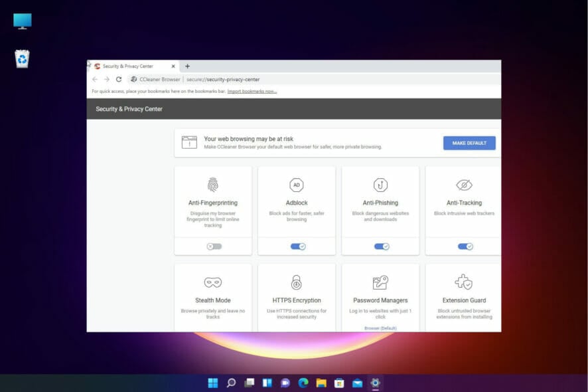
Task: Open a new browser tab
Action: pyautogui.click(x=188, y=66)
